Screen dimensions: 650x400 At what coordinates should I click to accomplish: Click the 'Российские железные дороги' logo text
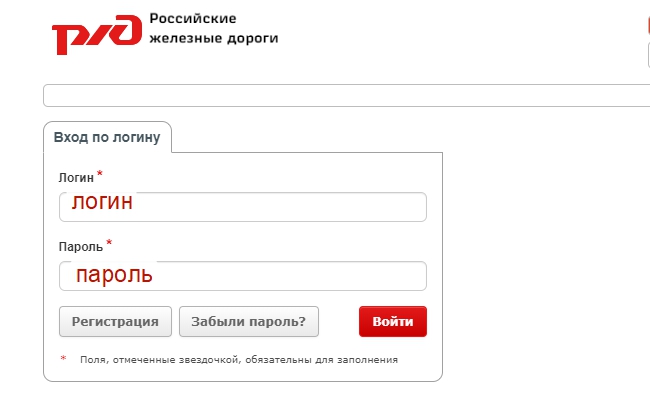[213, 29]
